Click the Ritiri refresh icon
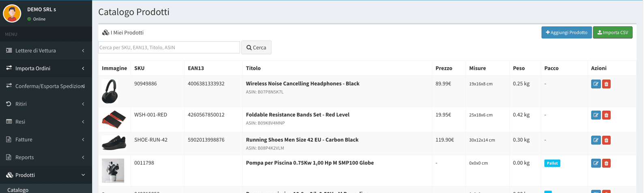 pyautogui.click(x=9, y=104)
